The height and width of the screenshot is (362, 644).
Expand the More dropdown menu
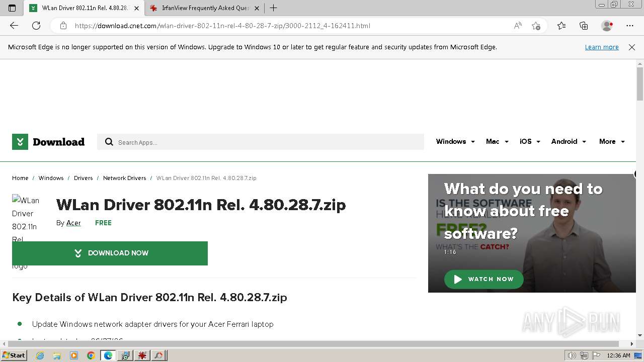[x=612, y=142]
